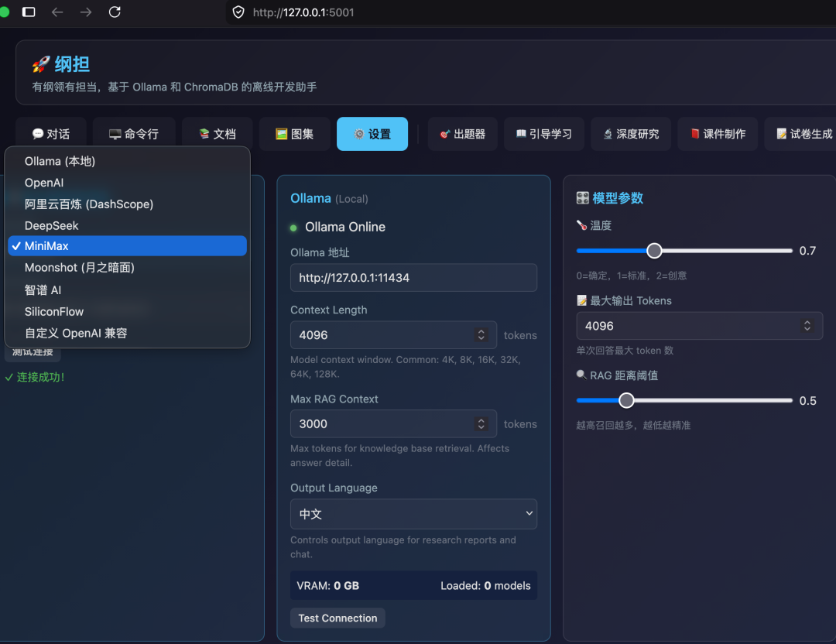The height and width of the screenshot is (644, 836).
Task: Select the 设置 settings tab
Action: point(372,134)
